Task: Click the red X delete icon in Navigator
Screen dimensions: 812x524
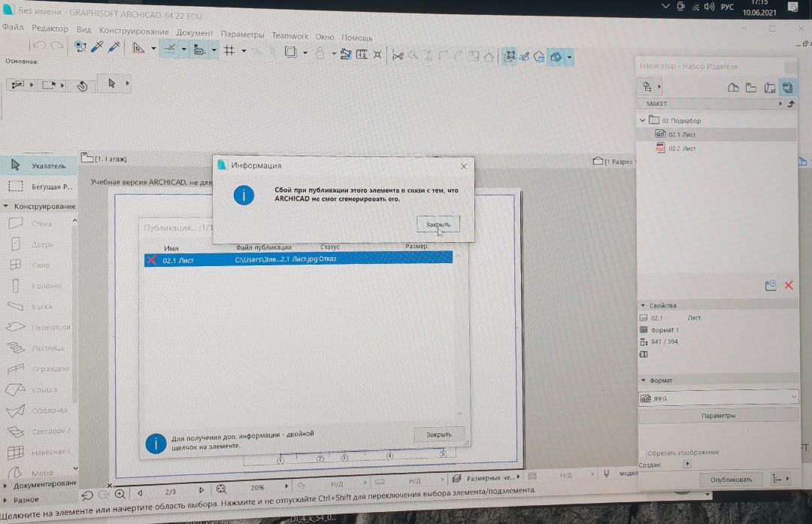Action: (x=789, y=285)
